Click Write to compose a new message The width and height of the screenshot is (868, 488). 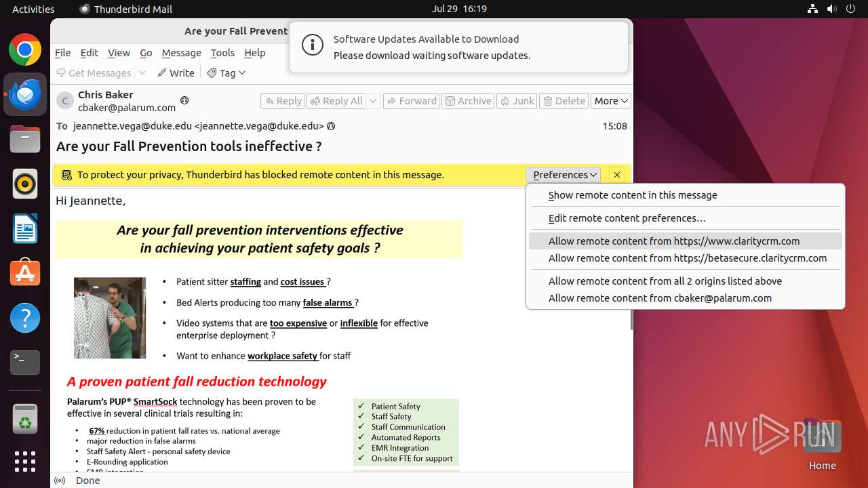pos(176,73)
